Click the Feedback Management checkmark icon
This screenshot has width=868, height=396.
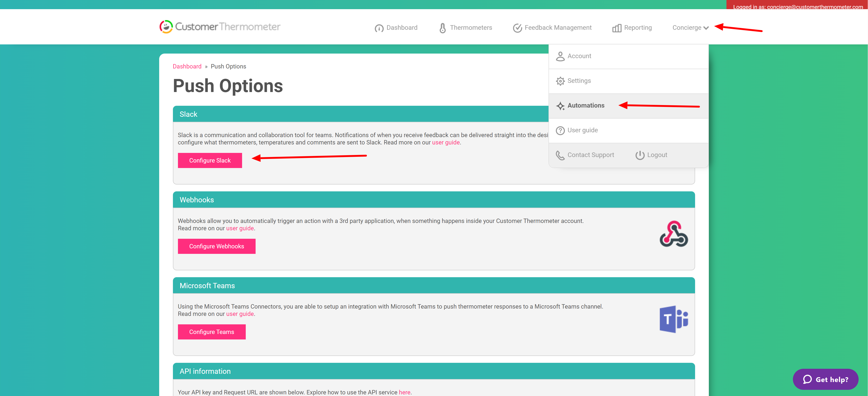click(x=517, y=28)
